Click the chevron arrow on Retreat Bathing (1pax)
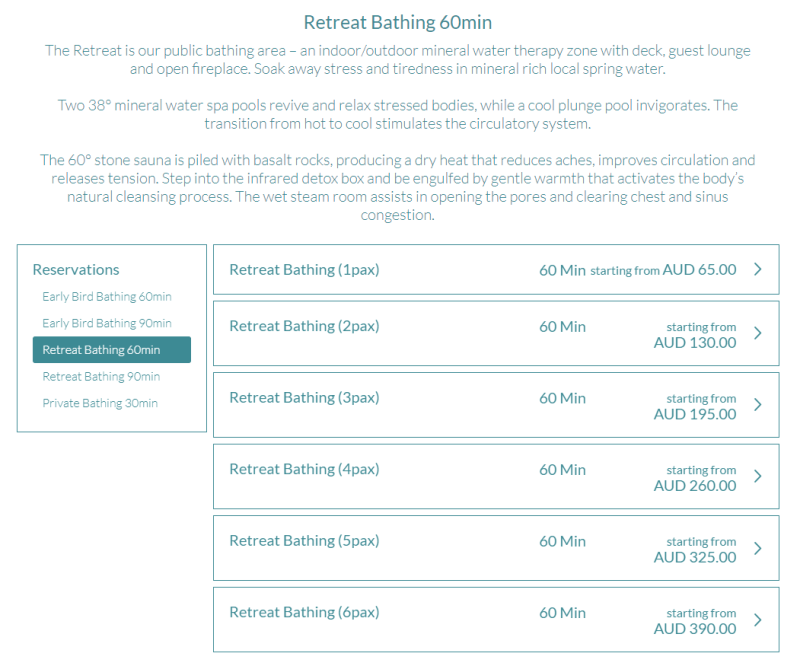 (x=758, y=269)
